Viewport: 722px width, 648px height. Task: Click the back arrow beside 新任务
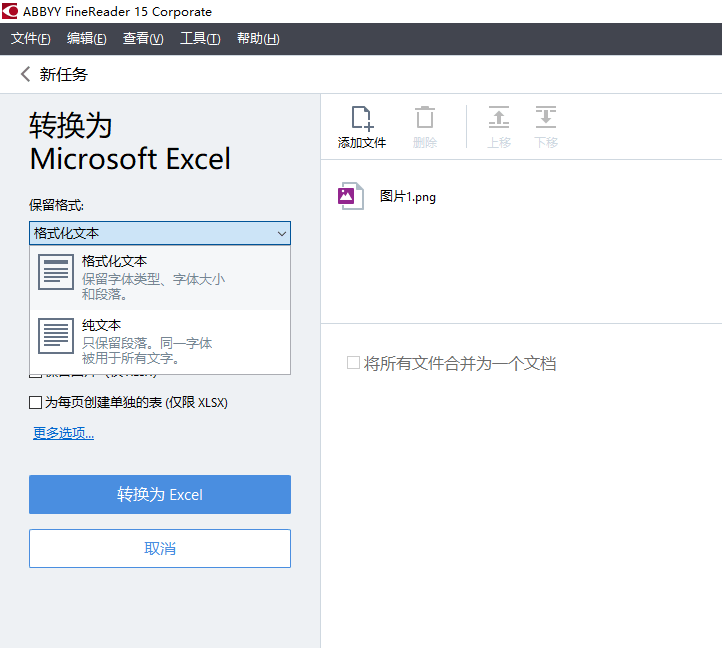[25, 74]
